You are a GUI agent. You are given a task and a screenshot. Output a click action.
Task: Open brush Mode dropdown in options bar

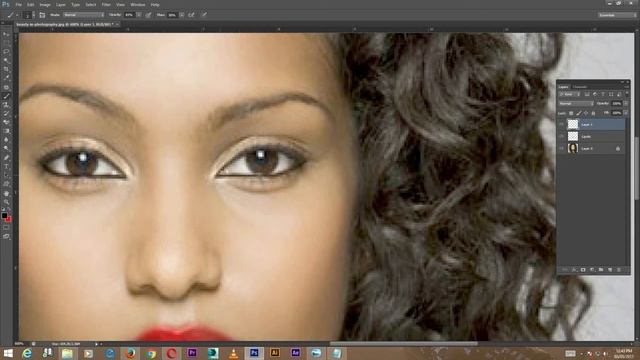click(83, 15)
